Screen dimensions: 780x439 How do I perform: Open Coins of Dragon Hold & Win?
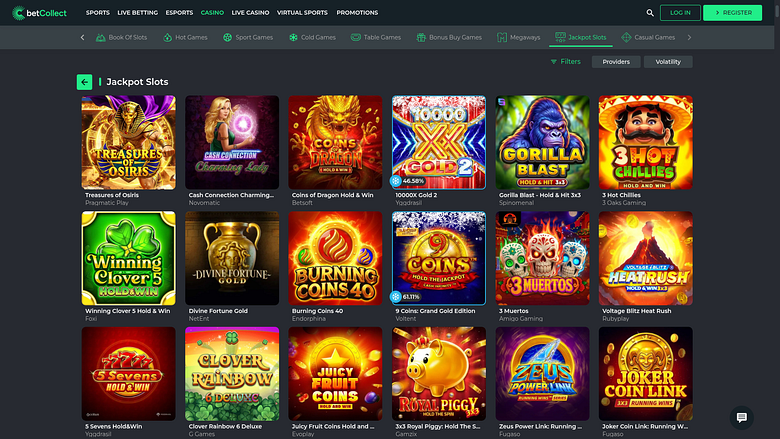point(335,143)
